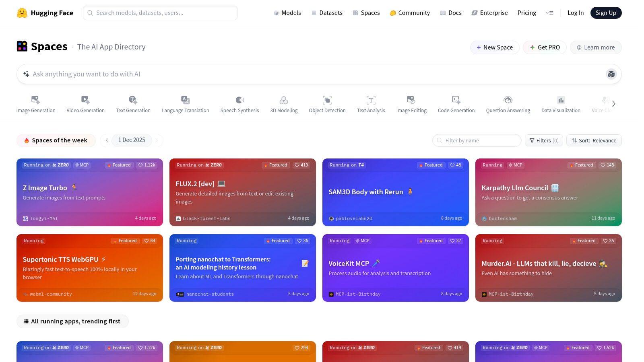The height and width of the screenshot is (362, 644).
Task: Open the Karpathy Llm Council card
Action: tap(549, 192)
